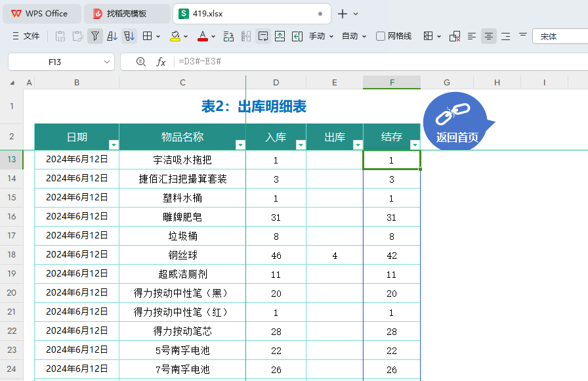
Task: Expand the fill color dropdown arrow
Action: tap(186, 36)
